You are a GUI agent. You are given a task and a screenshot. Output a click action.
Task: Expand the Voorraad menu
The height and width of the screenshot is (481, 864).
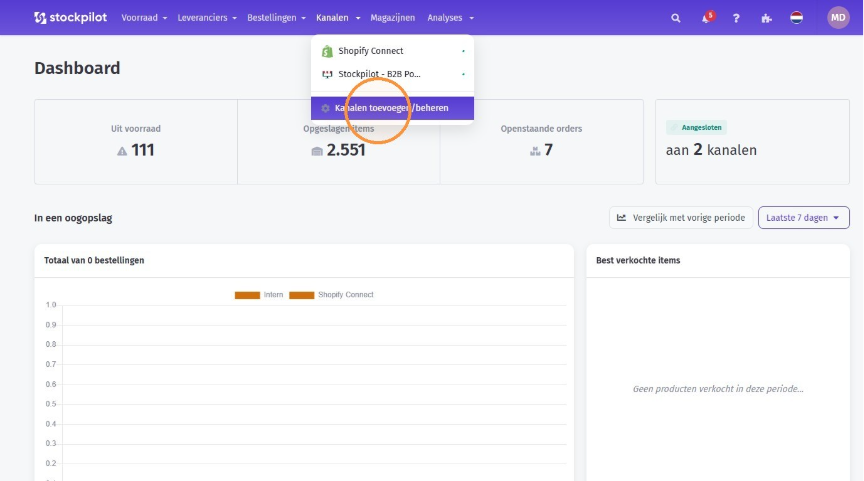tap(144, 18)
